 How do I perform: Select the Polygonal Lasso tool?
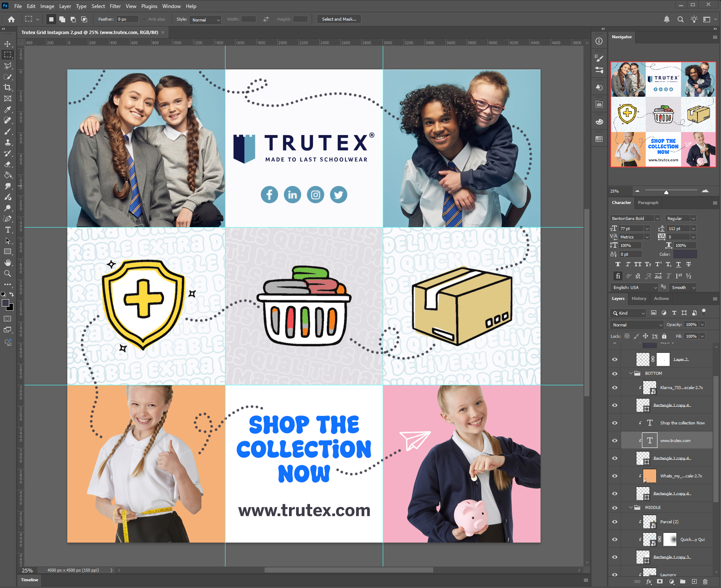(8, 66)
